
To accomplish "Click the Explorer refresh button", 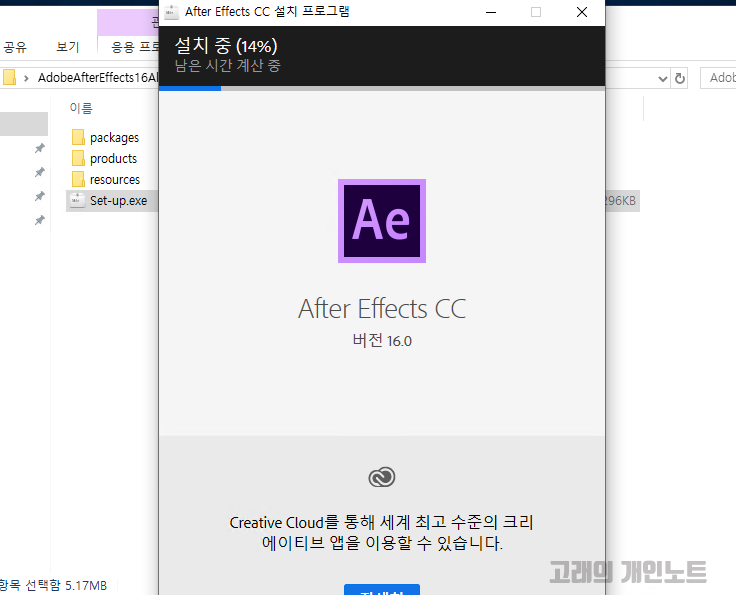I will (680, 78).
